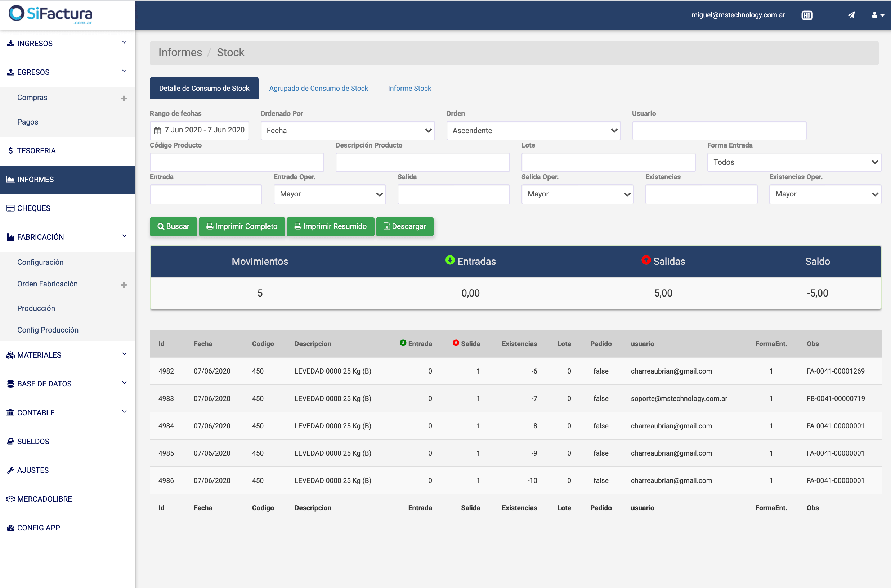
Task: Click the Descargar button
Action: [x=404, y=226]
